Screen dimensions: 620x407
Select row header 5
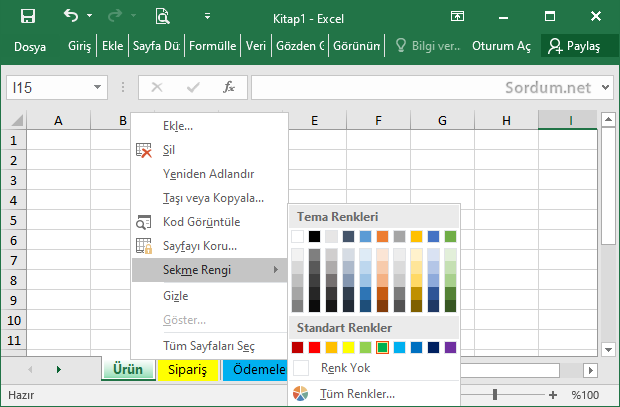click(14, 220)
